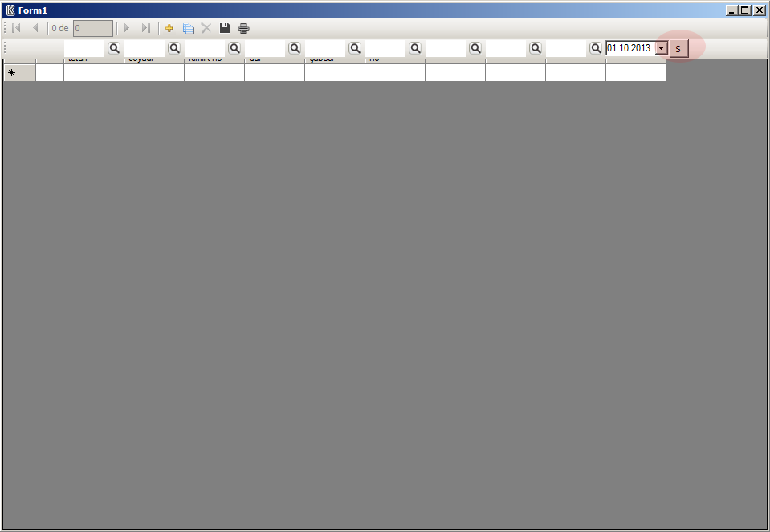Focus the second filter text box
770x532 pixels.
tap(145, 48)
